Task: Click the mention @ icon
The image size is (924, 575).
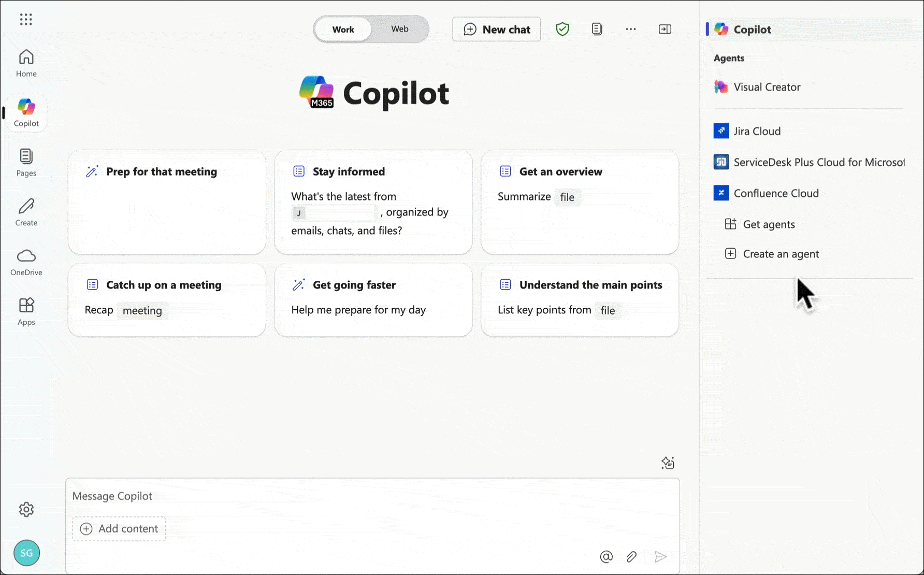Action: pyautogui.click(x=607, y=557)
